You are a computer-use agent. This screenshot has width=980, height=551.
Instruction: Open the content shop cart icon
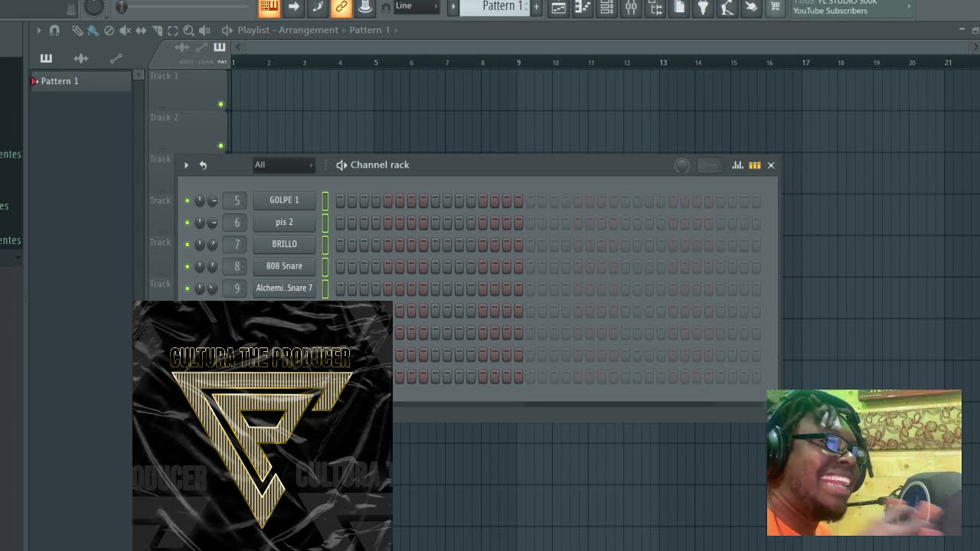[x=775, y=8]
